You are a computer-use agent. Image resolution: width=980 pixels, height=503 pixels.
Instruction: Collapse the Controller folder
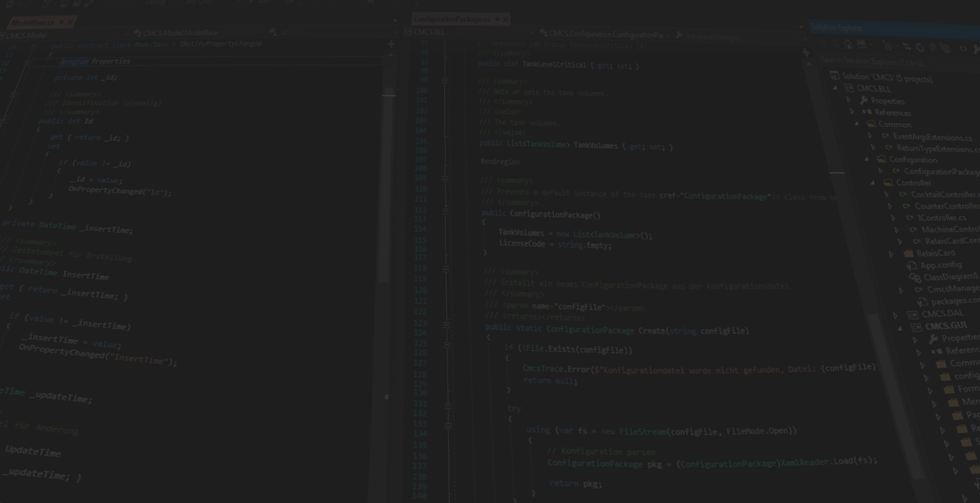pyautogui.click(x=873, y=182)
